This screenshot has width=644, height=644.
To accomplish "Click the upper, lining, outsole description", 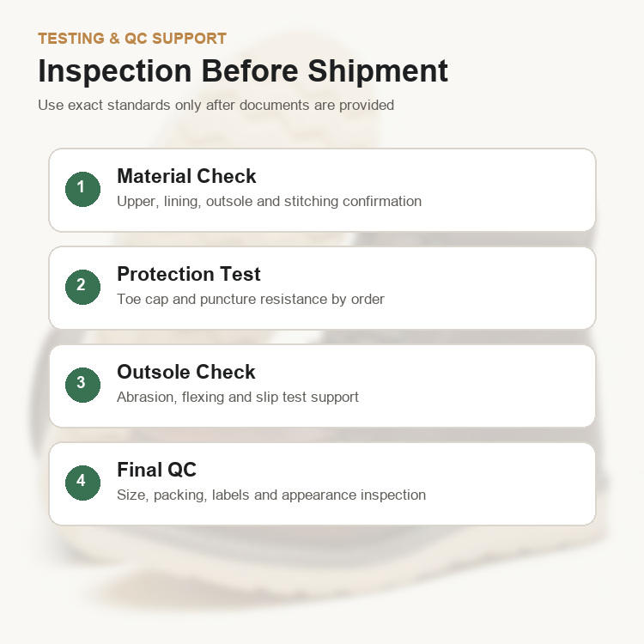I will click(269, 201).
